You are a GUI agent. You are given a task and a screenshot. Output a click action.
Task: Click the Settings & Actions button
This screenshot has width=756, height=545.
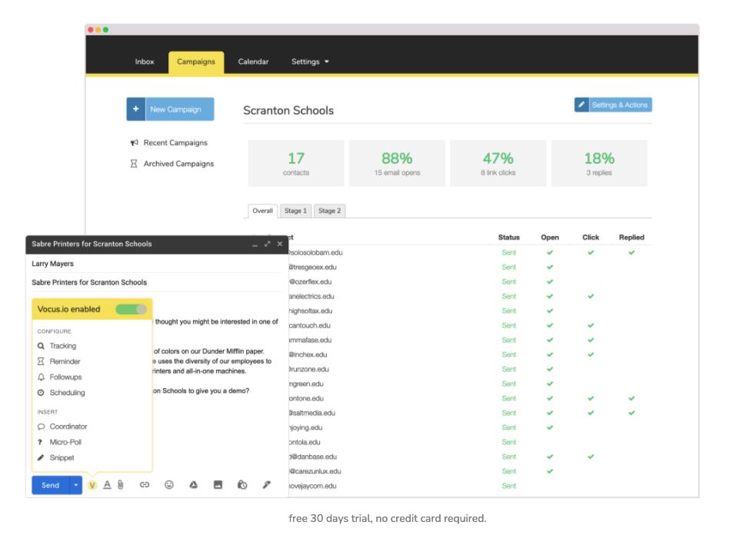[x=613, y=105]
